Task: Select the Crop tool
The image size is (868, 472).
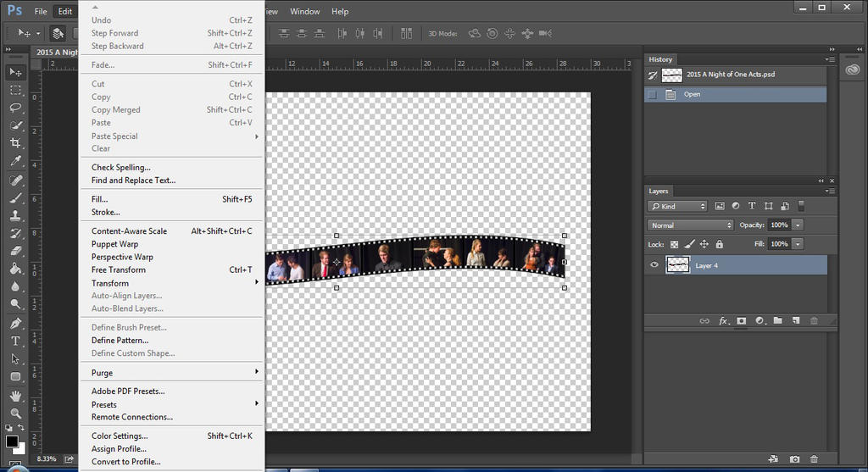Action: (x=15, y=143)
